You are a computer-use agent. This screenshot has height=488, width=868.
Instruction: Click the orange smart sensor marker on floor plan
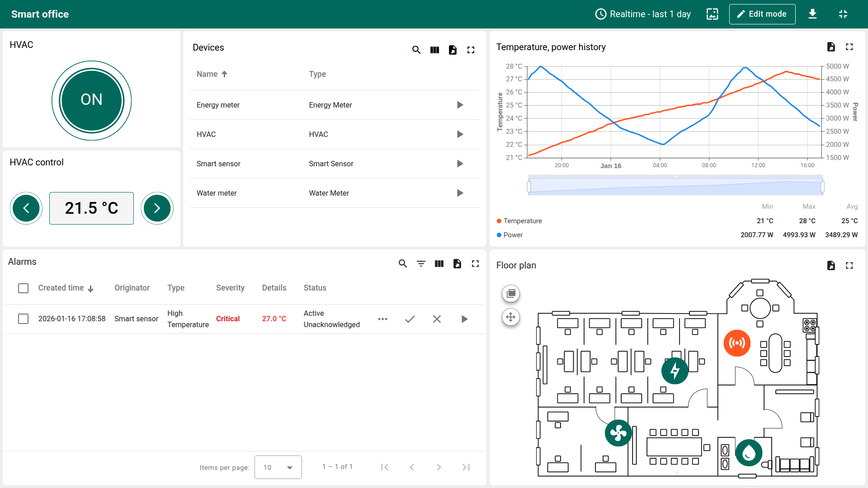click(737, 343)
